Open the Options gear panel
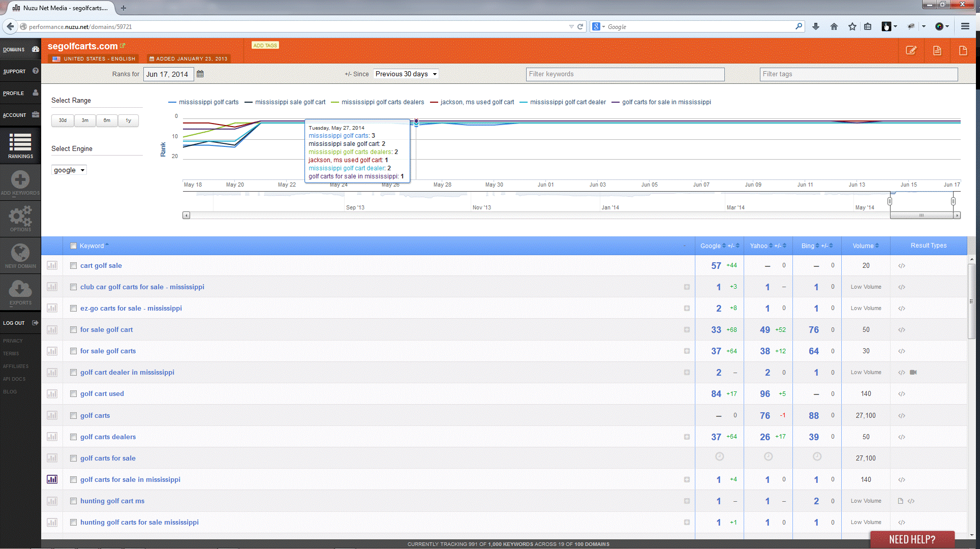980x549 pixels. 20,219
